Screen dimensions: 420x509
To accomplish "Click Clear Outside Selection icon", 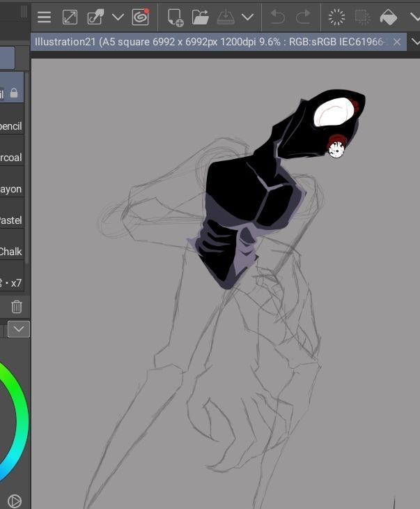I will pos(362,17).
